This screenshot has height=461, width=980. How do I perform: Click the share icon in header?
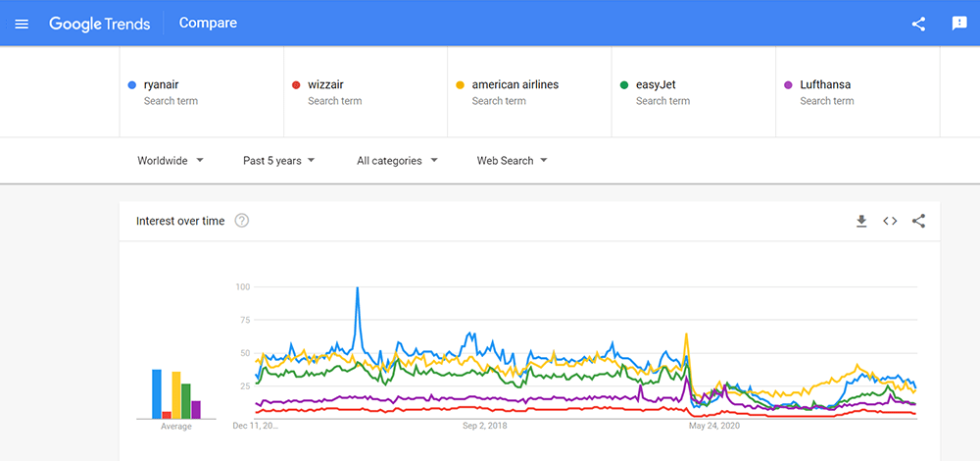point(918,24)
